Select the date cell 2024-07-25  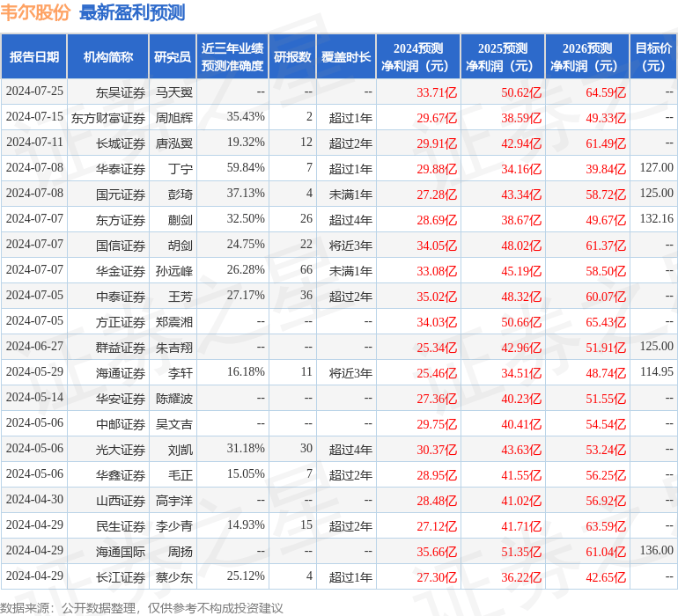(x=34, y=92)
